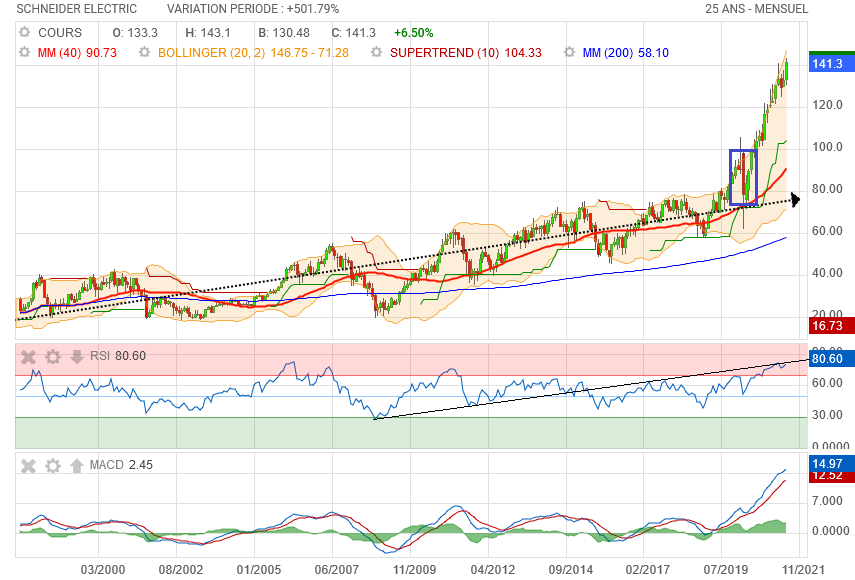Open RSI panel settings gear
855x580 pixels.
click(x=52, y=356)
